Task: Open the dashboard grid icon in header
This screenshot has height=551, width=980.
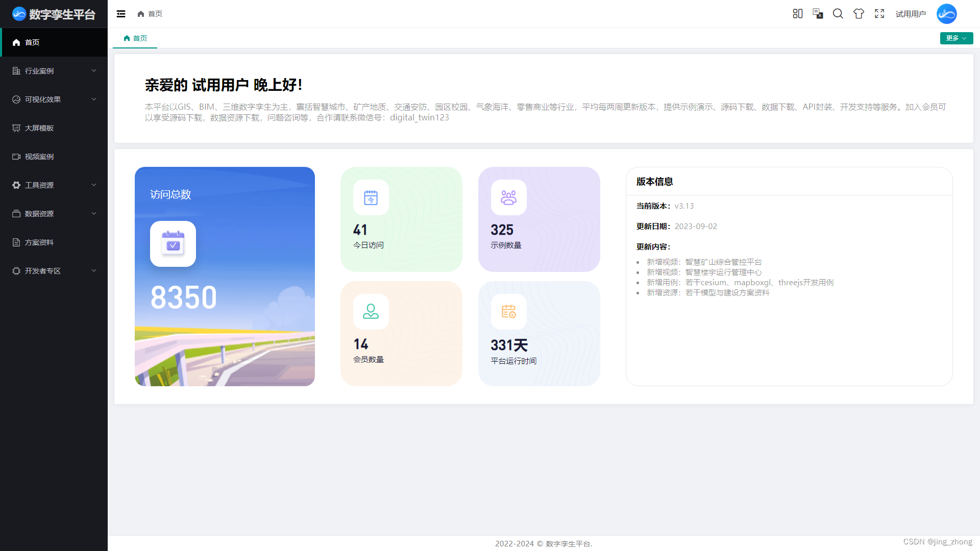Action: (x=797, y=14)
